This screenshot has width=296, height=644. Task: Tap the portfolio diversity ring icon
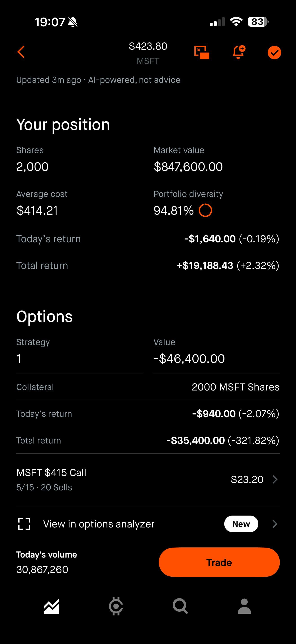pos(205,210)
